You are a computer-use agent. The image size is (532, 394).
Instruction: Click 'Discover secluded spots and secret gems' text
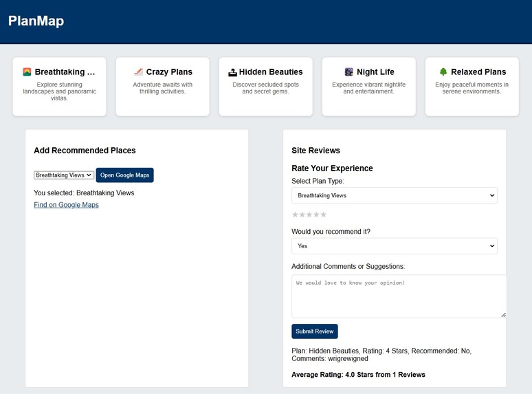tap(266, 88)
